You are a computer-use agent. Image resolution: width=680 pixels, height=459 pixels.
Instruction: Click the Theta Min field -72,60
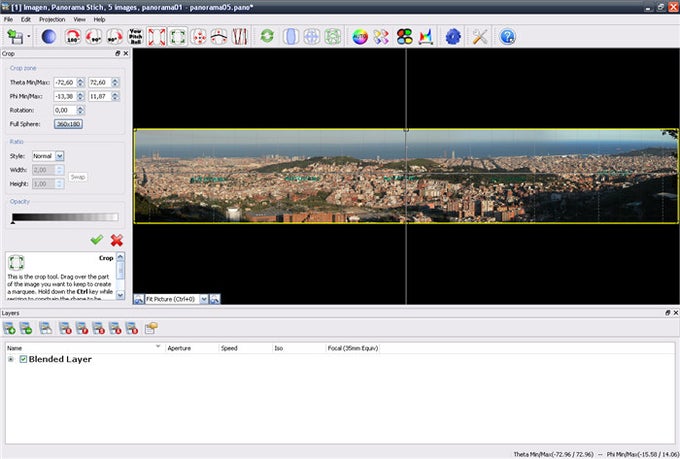pyautogui.click(x=65, y=82)
